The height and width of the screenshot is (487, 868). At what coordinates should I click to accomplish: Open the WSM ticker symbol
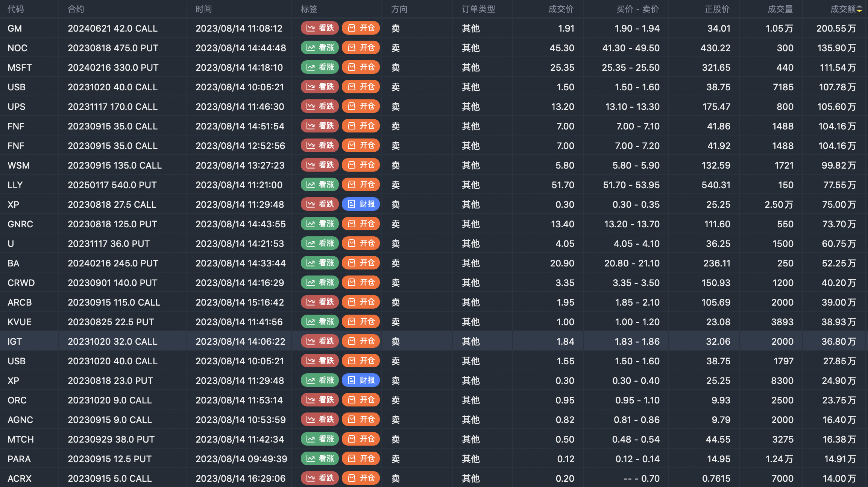19,165
